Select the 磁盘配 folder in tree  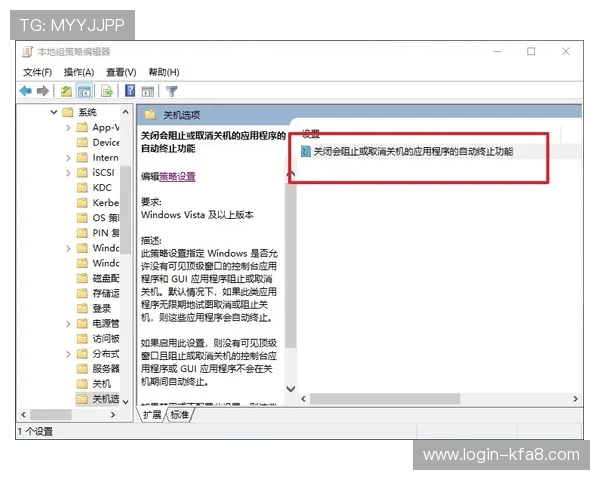[x=98, y=278]
